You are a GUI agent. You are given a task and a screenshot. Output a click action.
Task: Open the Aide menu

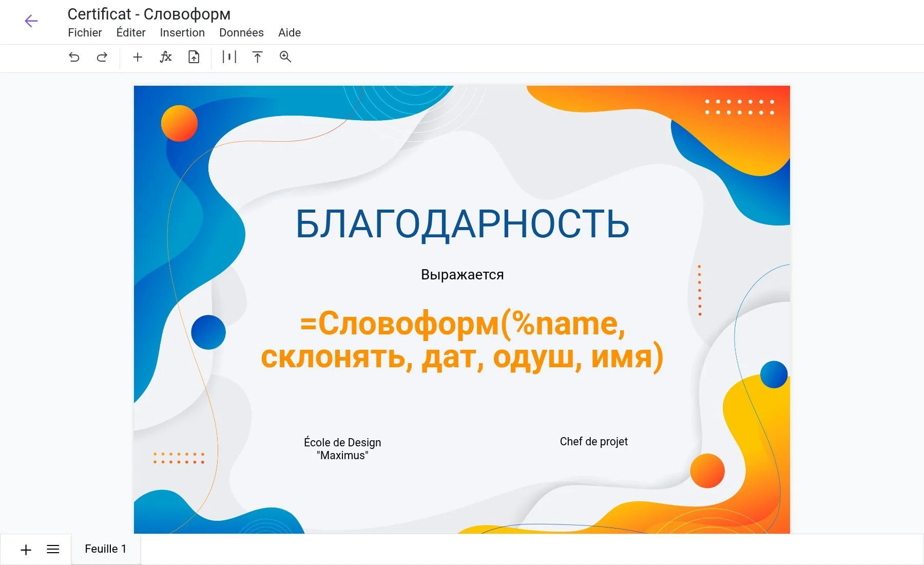click(x=290, y=33)
